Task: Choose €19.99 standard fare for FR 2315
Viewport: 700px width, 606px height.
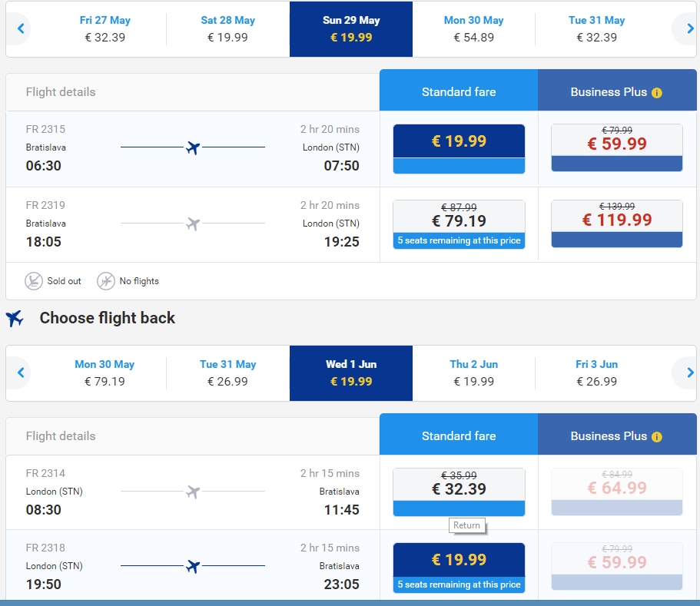Action: click(x=459, y=148)
